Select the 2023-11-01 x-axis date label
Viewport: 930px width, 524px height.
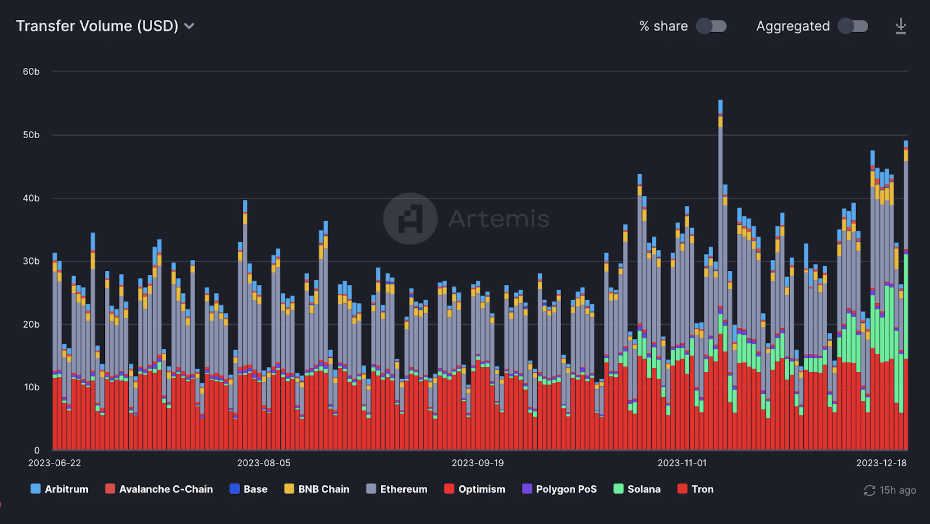[682, 462]
